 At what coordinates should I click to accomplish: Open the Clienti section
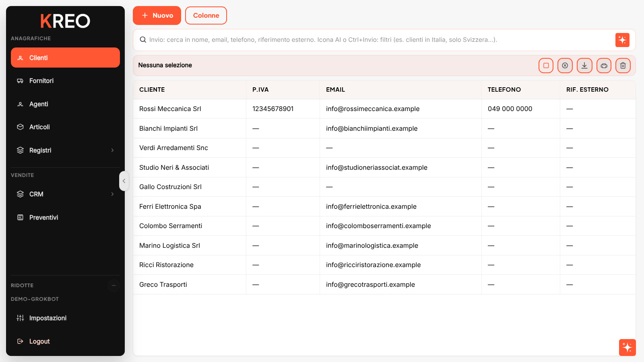coord(65,58)
